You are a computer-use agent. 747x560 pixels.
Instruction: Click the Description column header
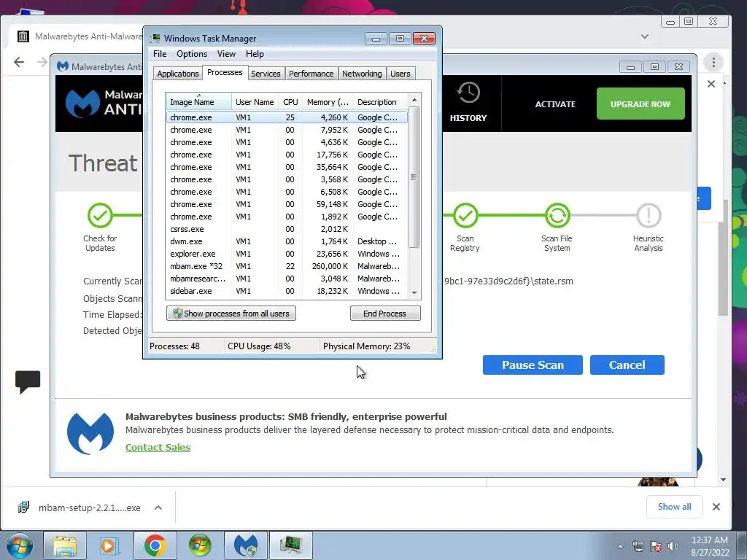[x=380, y=102]
